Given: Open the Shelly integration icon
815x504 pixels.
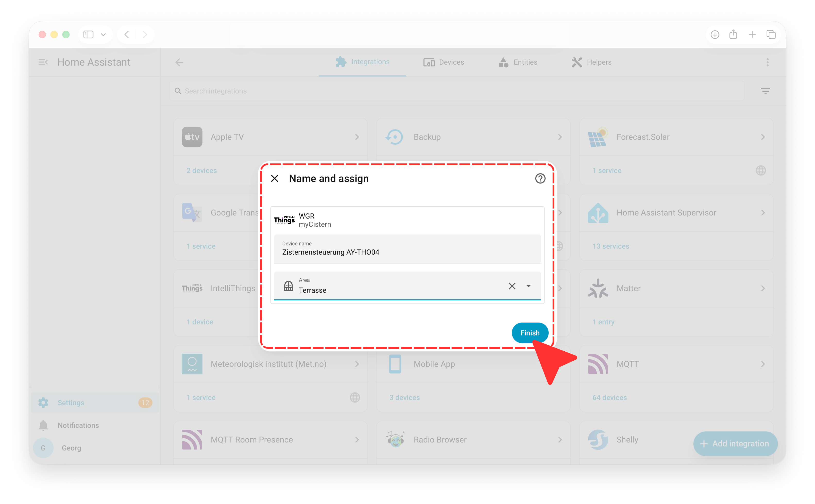Looking at the screenshot, I should pyautogui.click(x=598, y=440).
